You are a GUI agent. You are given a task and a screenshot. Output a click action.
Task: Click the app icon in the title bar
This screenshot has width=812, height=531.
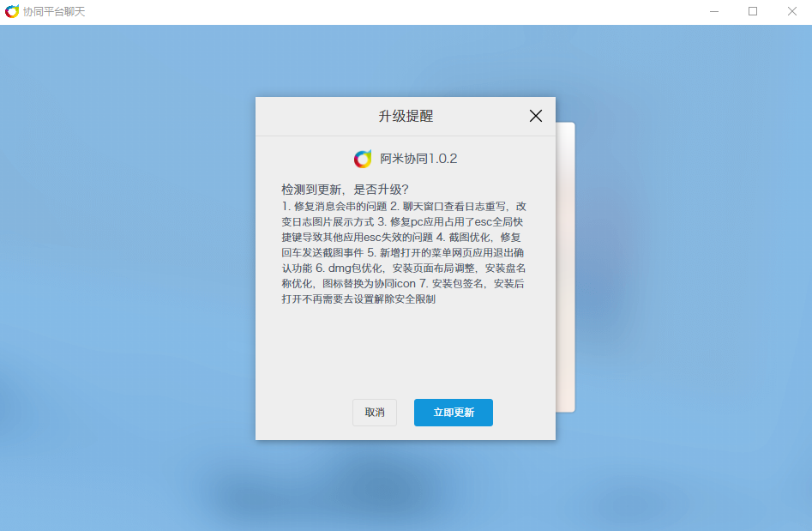12,11
